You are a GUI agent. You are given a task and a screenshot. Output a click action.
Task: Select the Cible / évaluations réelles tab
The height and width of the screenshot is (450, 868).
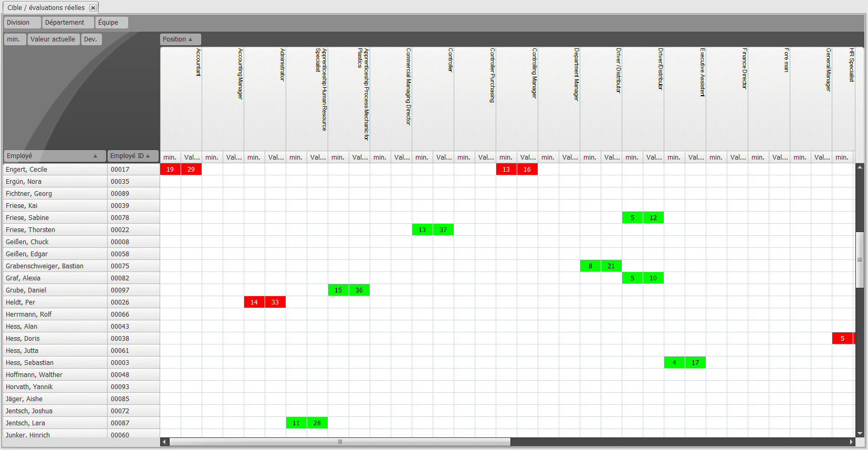(x=46, y=8)
